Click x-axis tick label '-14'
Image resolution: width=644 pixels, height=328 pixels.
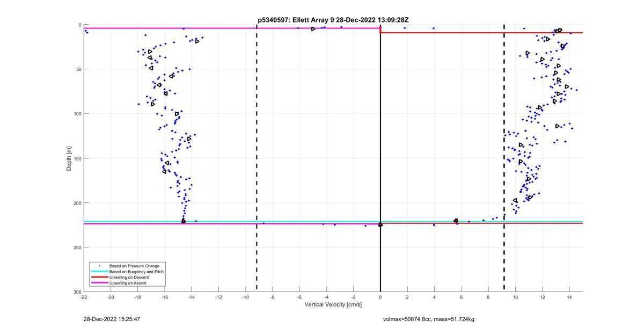(192, 297)
